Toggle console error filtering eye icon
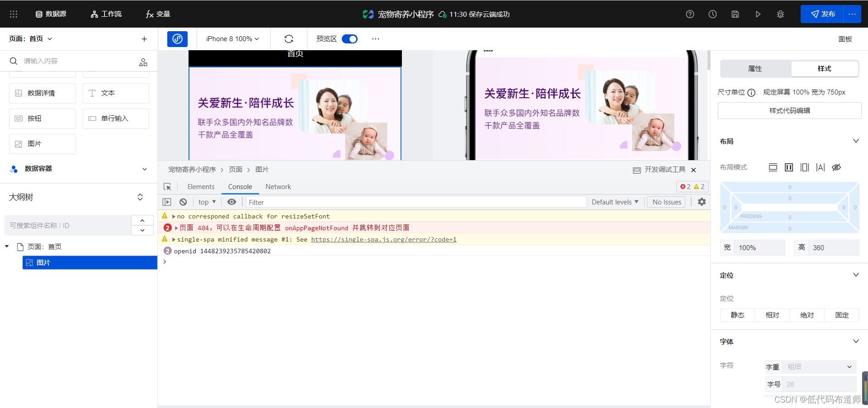The width and height of the screenshot is (868, 408). (231, 202)
